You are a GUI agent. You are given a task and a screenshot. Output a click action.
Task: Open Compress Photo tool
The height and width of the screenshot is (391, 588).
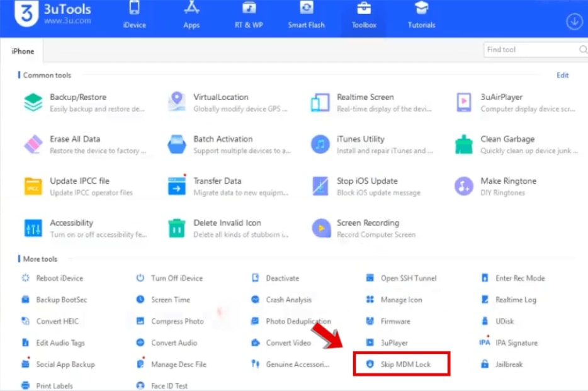click(x=170, y=321)
